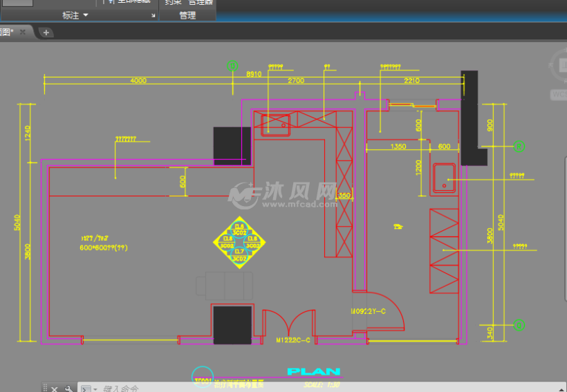This screenshot has width=567, height=392.
Task: Select the M1222C-C door label
Action: 293,340
